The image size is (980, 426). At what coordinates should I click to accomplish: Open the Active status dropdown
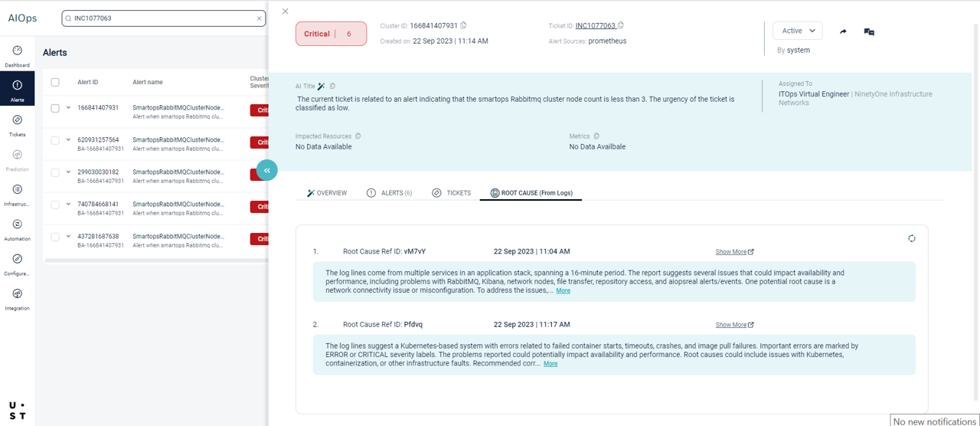[797, 31]
